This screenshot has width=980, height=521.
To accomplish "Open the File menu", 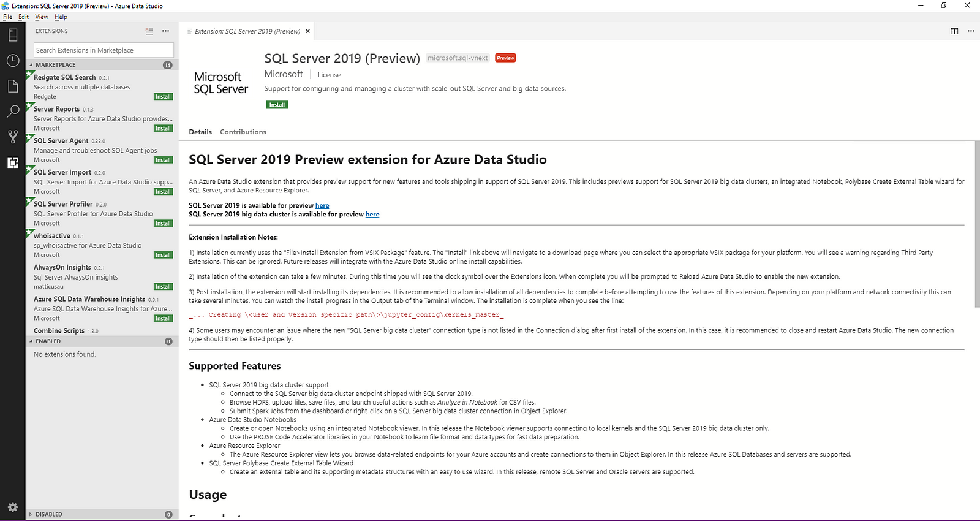I will (x=7, y=17).
